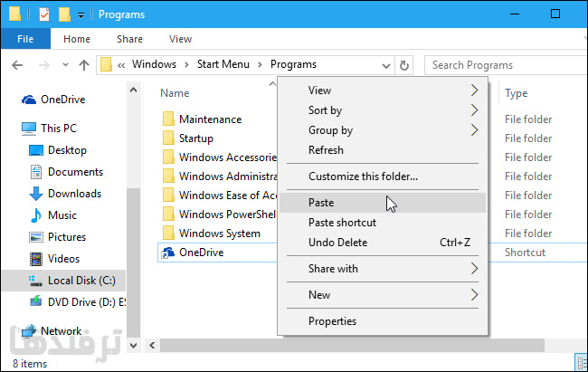Click the Startup folder icon
The image size is (588, 372).
pyautogui.click(x=168, y=138)
